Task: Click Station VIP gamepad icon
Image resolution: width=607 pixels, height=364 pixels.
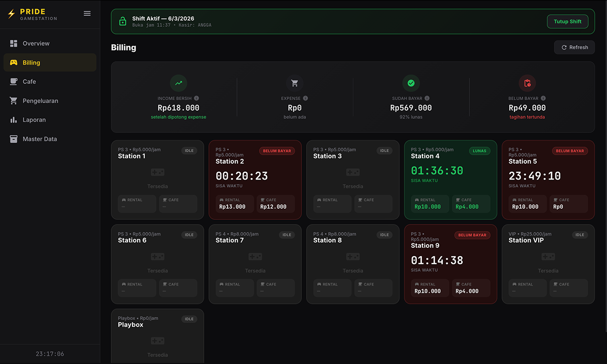Action: point(548,257)
